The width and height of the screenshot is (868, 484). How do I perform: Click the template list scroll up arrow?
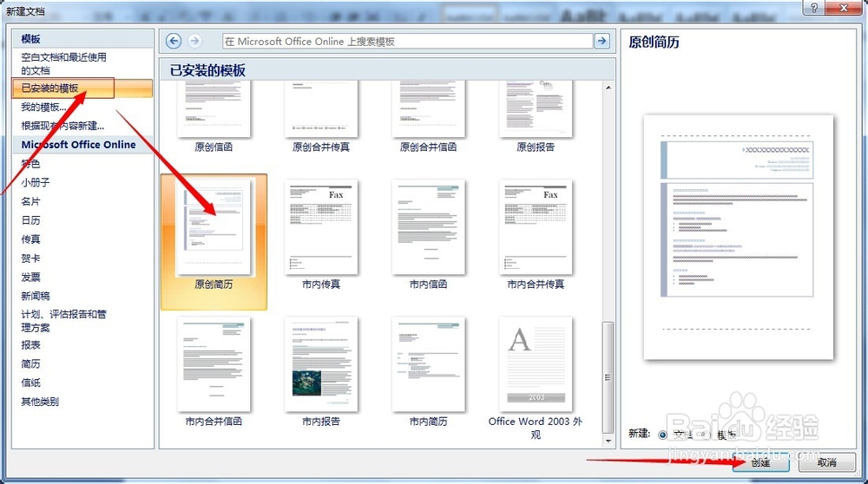pos(608,88)
